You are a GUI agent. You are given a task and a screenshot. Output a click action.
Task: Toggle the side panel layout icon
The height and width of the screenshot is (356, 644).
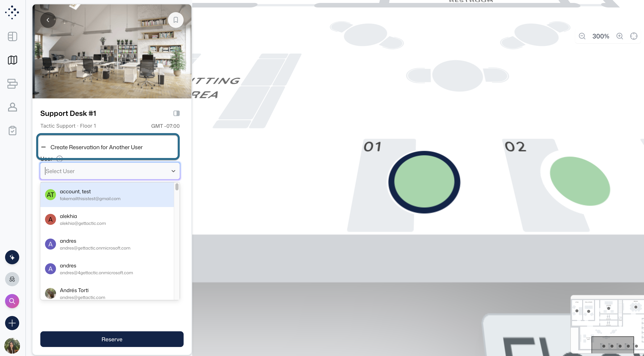click(x=177, y=114)
